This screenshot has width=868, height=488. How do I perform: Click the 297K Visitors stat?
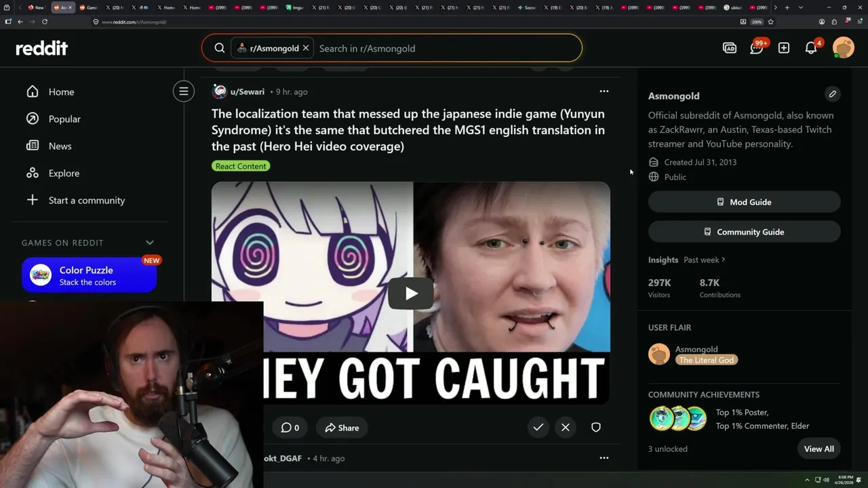[x=660, y=288]
